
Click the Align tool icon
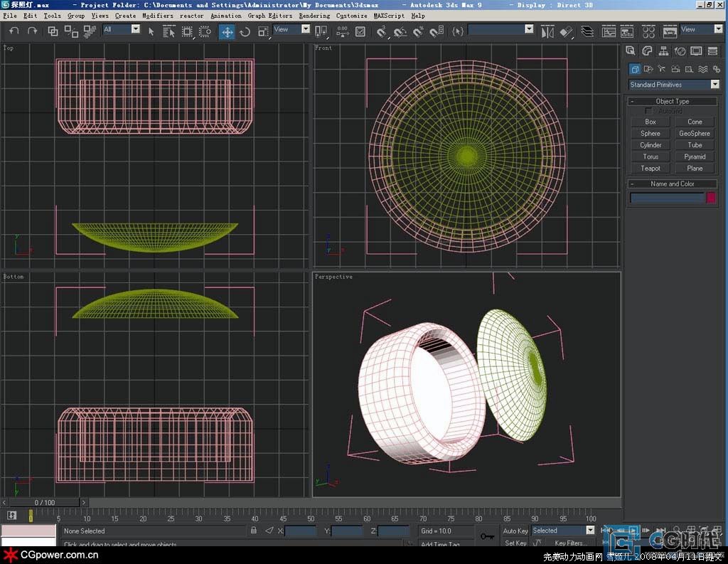pyautogui.click(x=566, y=31)
